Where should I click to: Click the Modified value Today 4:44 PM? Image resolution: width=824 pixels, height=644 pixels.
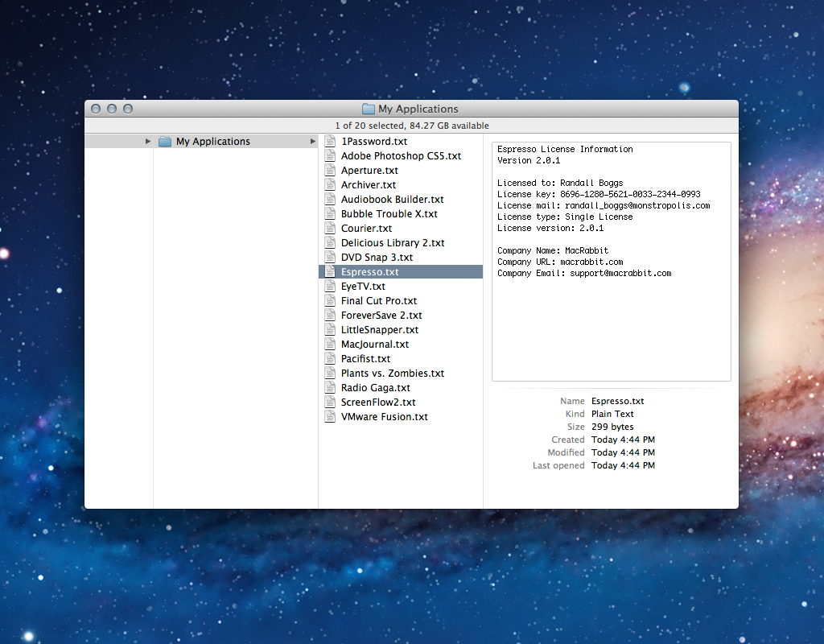pos(623,452)
